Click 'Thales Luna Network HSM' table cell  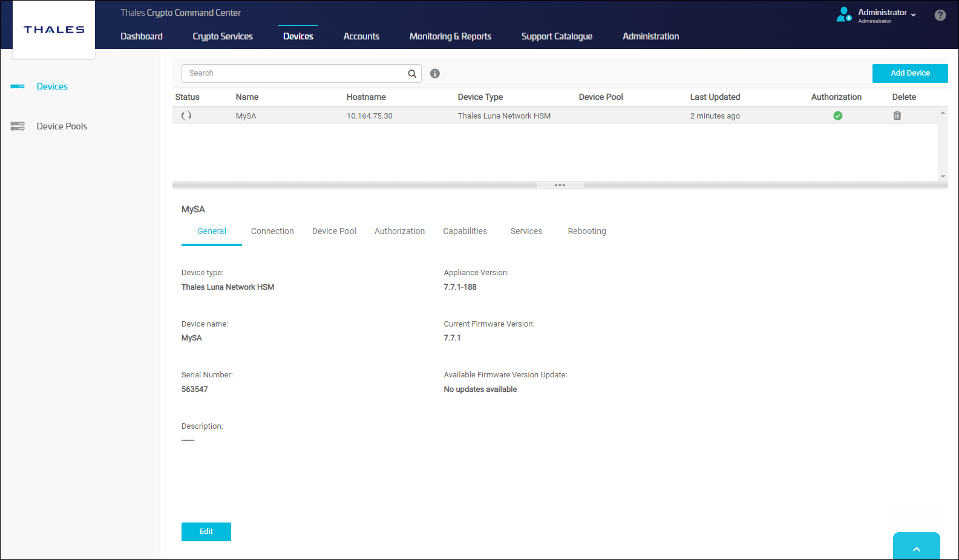[x=504, y=116]
